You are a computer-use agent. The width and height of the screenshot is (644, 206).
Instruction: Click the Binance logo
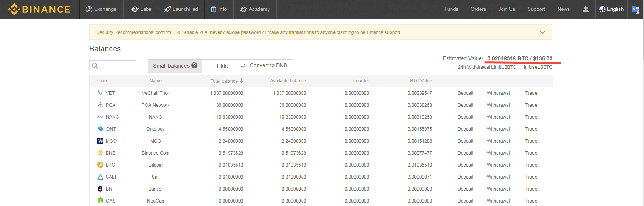click(x=39, y=9)
